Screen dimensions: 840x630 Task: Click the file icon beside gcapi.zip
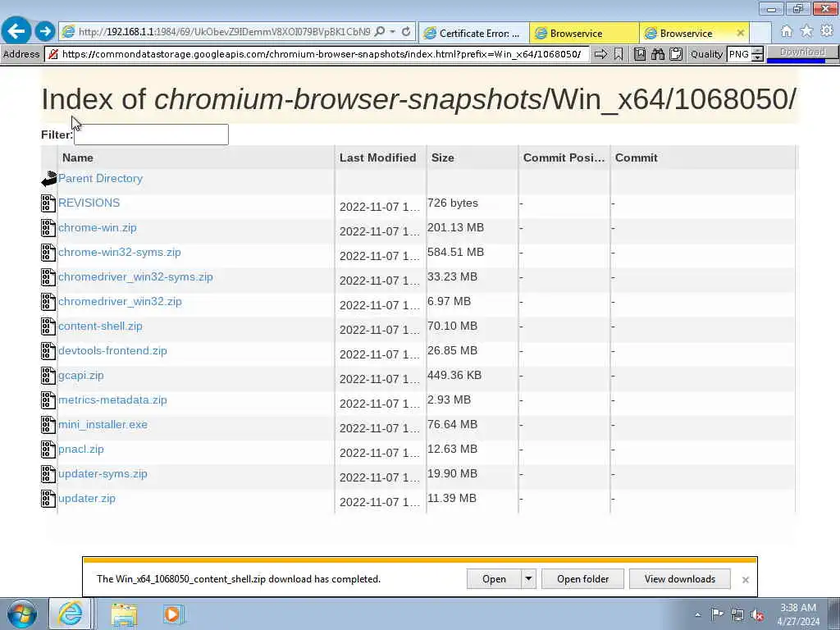(x=48, y=376)
